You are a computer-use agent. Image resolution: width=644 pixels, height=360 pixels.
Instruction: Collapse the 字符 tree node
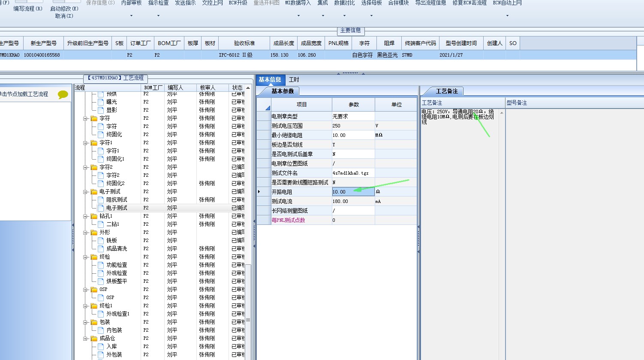[85, 118]
